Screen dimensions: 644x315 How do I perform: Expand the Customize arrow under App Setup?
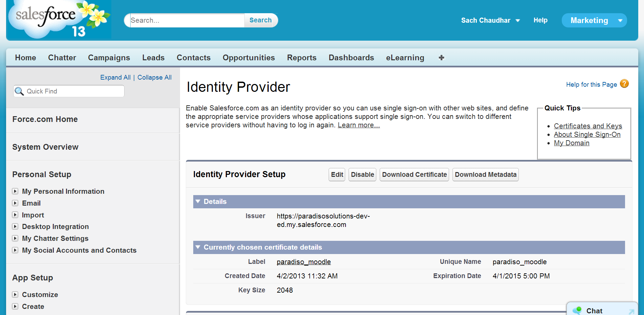click(15, 295)
